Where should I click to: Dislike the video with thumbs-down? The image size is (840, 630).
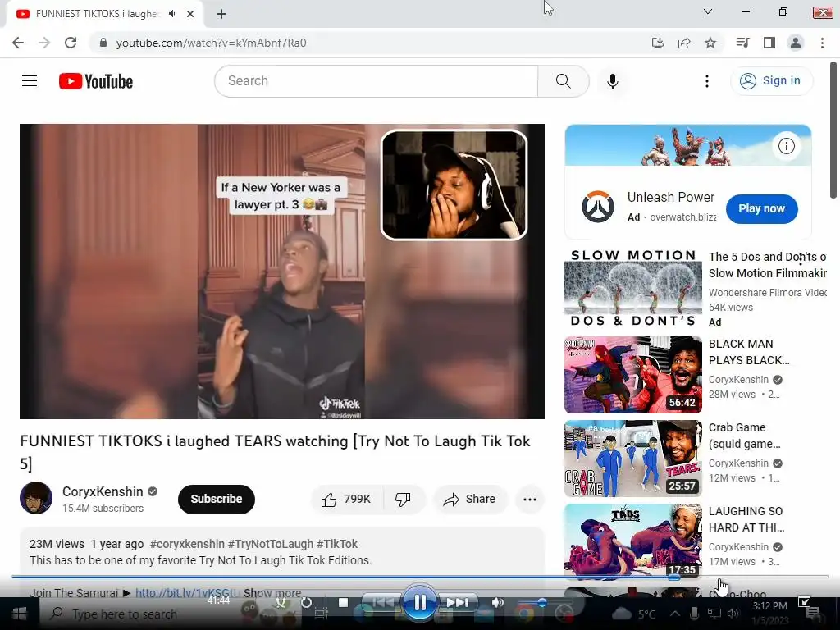click(x=404, y=500)
